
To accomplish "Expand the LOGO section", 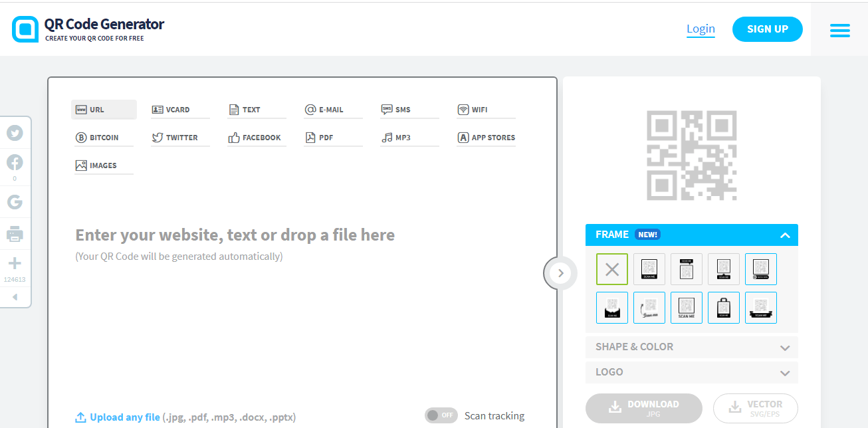I will coord(692,372).
